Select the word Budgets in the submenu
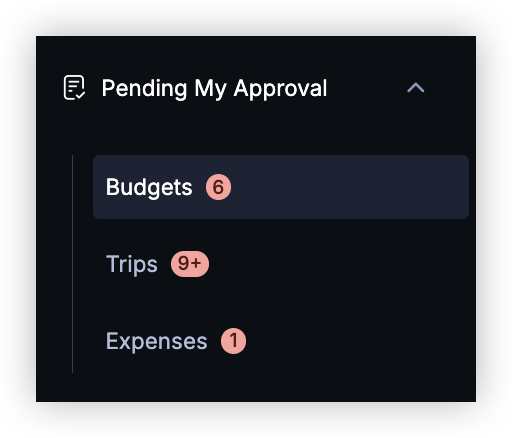 coord(149,187)
